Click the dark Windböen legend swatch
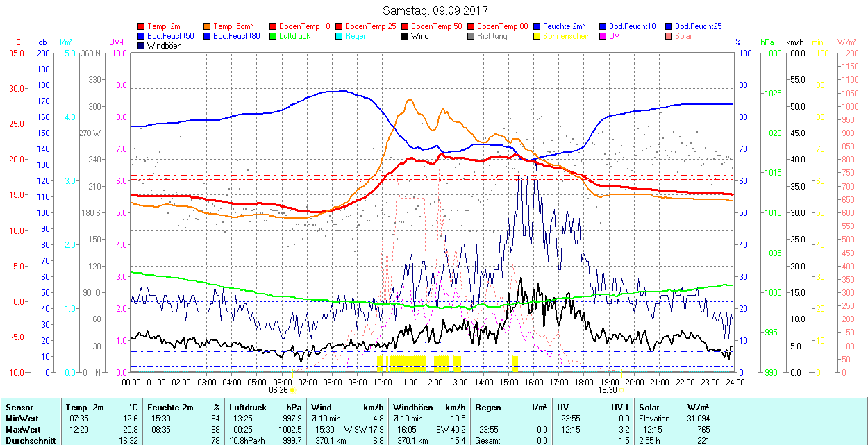868x445 pixels. pos(142,46)
